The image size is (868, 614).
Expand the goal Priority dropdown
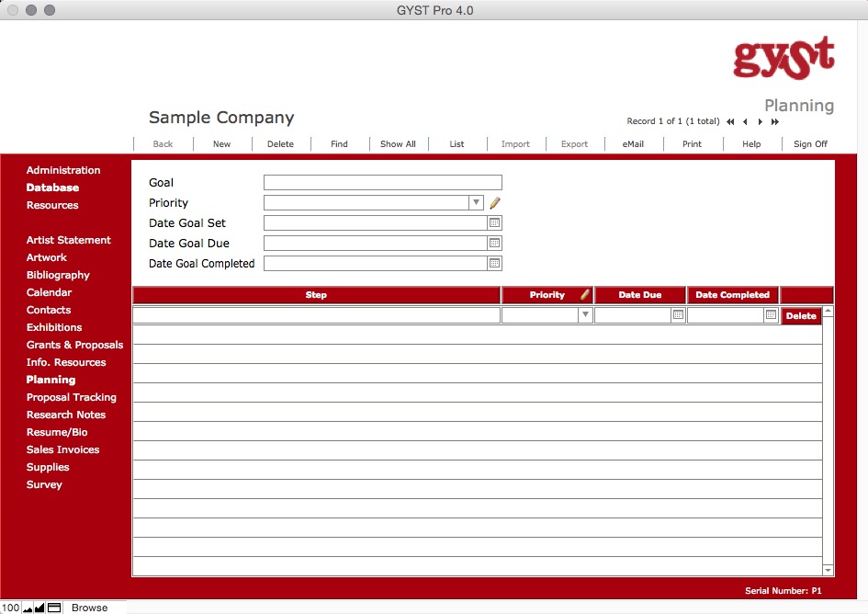point(476,203)
